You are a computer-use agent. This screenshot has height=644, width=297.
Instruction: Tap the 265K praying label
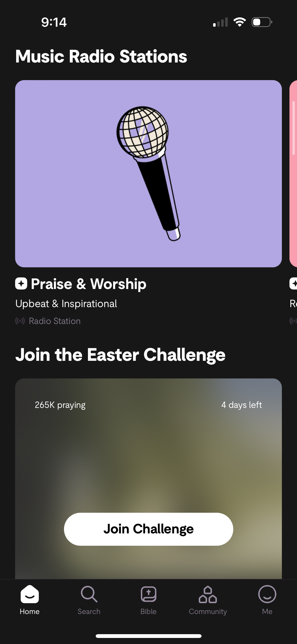tap(60, 405)
